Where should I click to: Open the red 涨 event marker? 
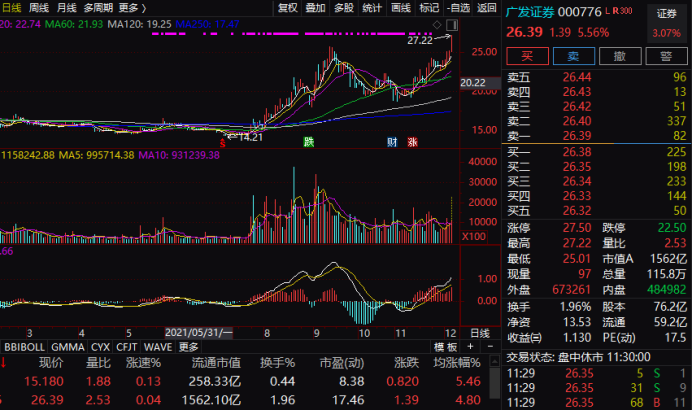pyautogui.click(x=412, y=142)
